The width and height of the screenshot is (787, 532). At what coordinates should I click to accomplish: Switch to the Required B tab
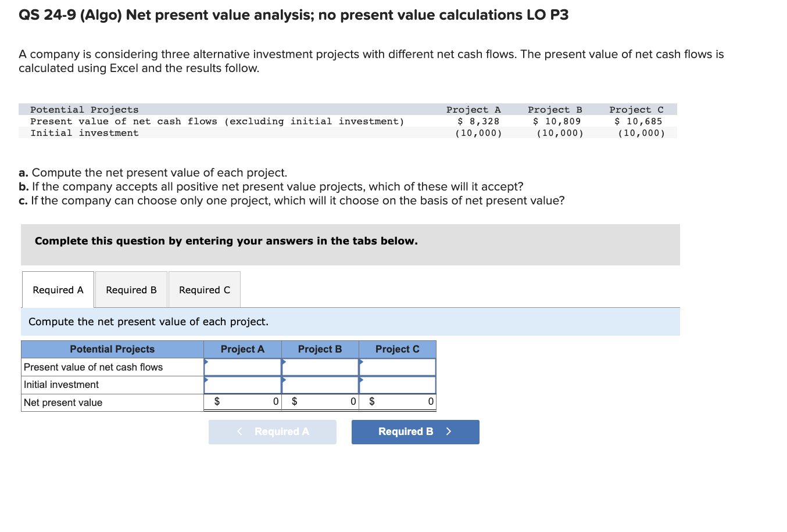[x=131, y=289]
